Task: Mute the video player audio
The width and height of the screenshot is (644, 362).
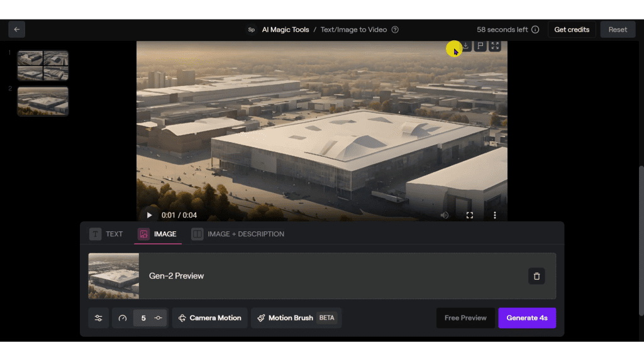Action: (x=445, y=215)
